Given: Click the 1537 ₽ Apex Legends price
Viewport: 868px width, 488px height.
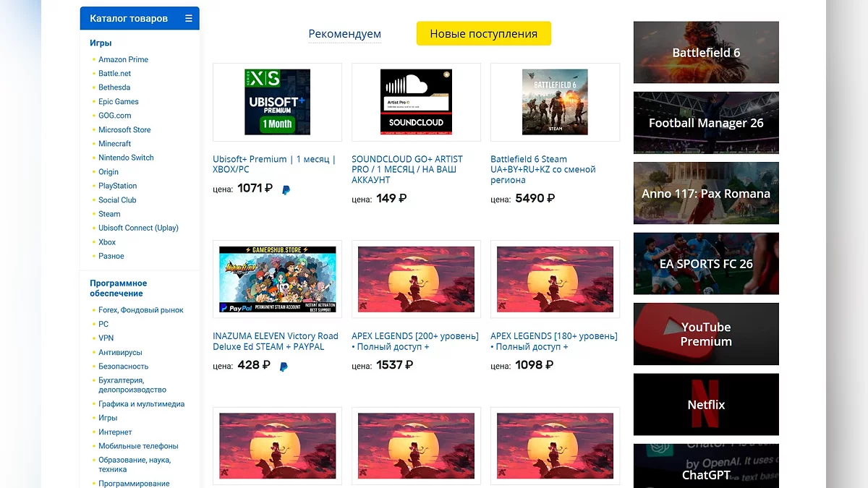Looking at the screenshot, I should click(x=395, y=365).
